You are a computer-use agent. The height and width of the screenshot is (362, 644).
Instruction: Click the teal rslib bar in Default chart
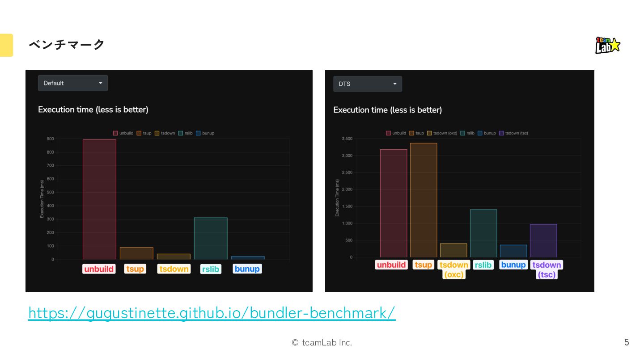pos(211,238)
